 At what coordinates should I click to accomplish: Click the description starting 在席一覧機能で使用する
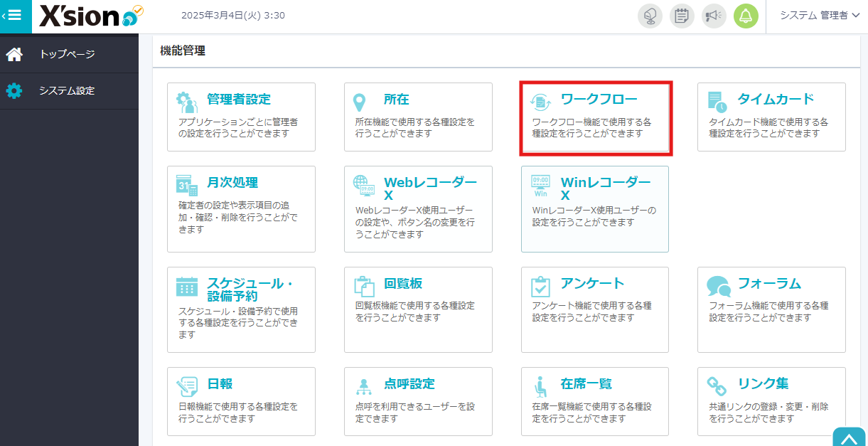pos(592,413)
